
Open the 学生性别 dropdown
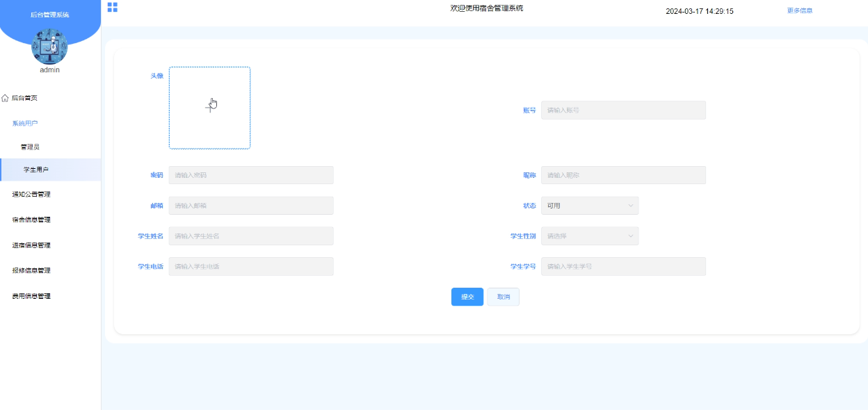pos(590,236)
